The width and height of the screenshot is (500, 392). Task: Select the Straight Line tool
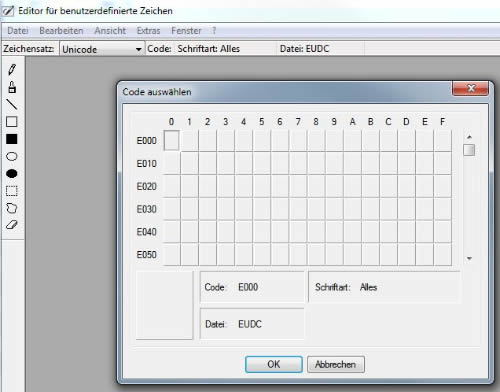(12, 104)
